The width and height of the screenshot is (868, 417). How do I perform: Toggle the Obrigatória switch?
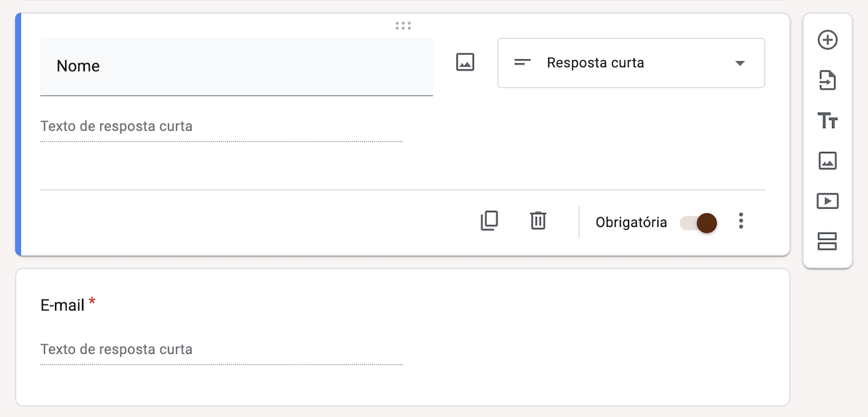click(698, 222)
